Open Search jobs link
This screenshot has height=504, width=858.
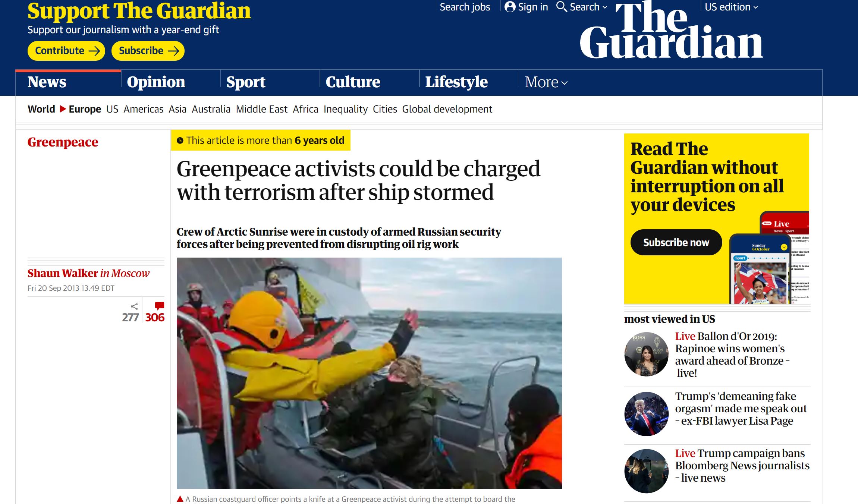coord(465,7)
